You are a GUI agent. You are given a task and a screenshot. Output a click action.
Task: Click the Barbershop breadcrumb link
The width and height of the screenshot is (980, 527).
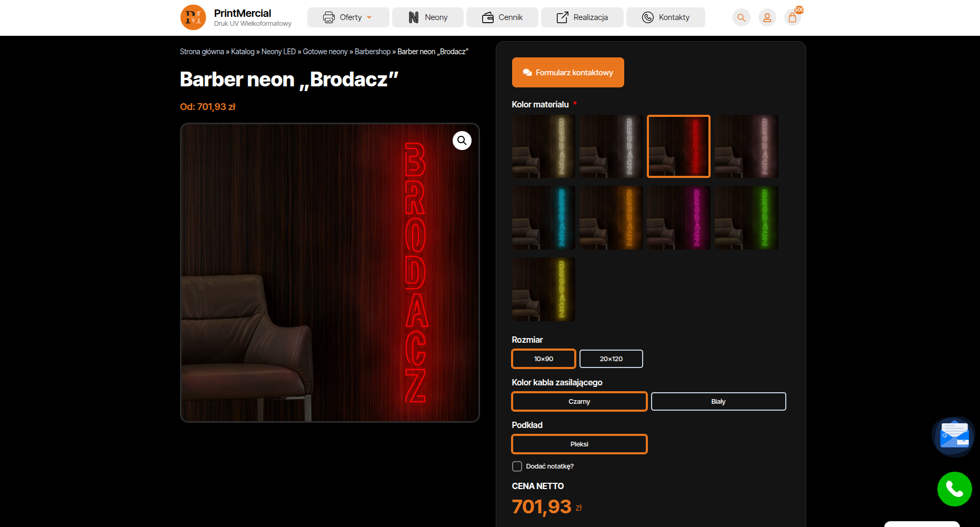373,52
